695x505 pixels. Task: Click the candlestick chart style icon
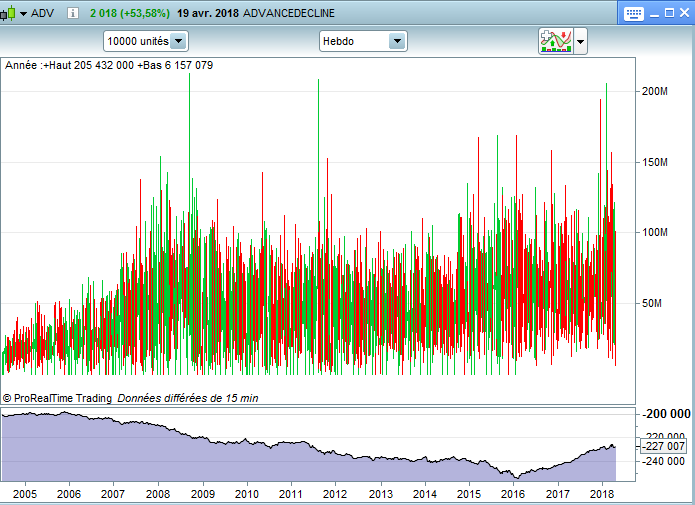pyautogui.click(x=8, y=14)
